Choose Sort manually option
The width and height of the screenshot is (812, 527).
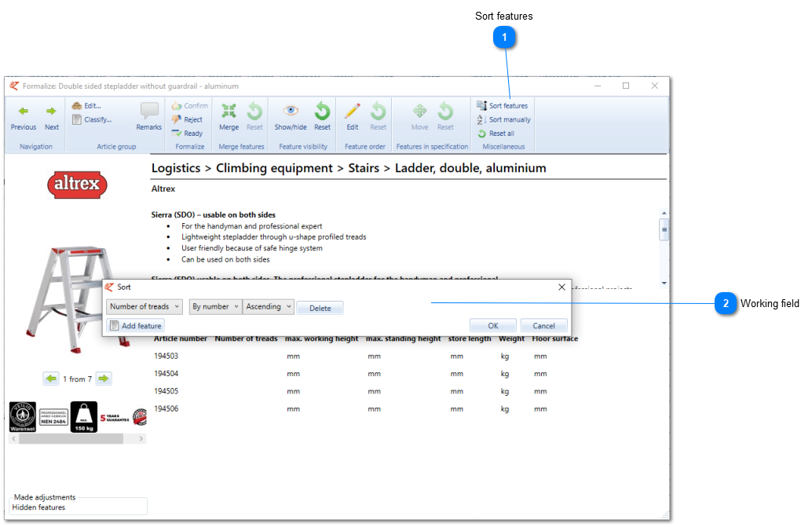coord(504,119)
